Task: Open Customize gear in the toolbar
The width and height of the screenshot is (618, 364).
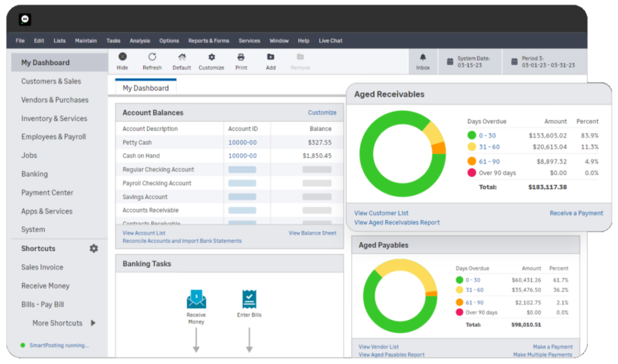Action: [x=212, y=57]
